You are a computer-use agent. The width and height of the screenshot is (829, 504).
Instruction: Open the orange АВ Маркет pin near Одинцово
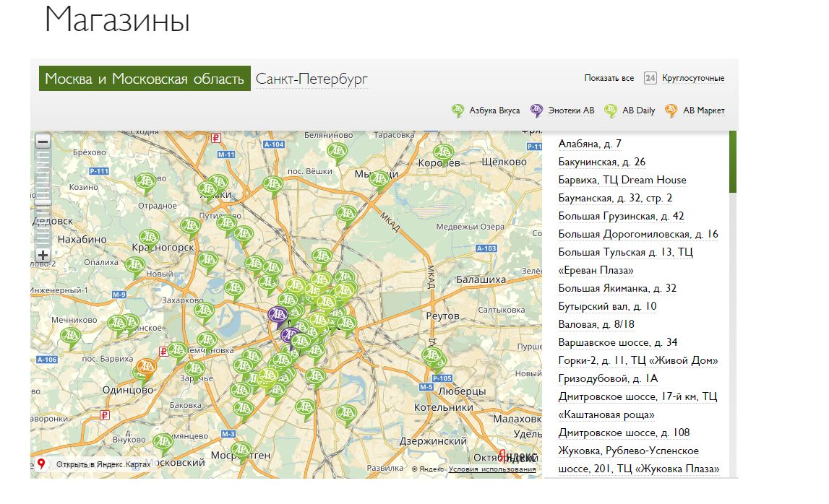point(145,368)
